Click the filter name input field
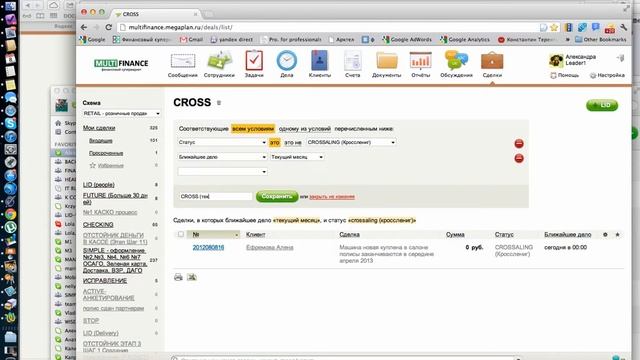The height and width of the screenshot is (360, 640). pos(215,196)
